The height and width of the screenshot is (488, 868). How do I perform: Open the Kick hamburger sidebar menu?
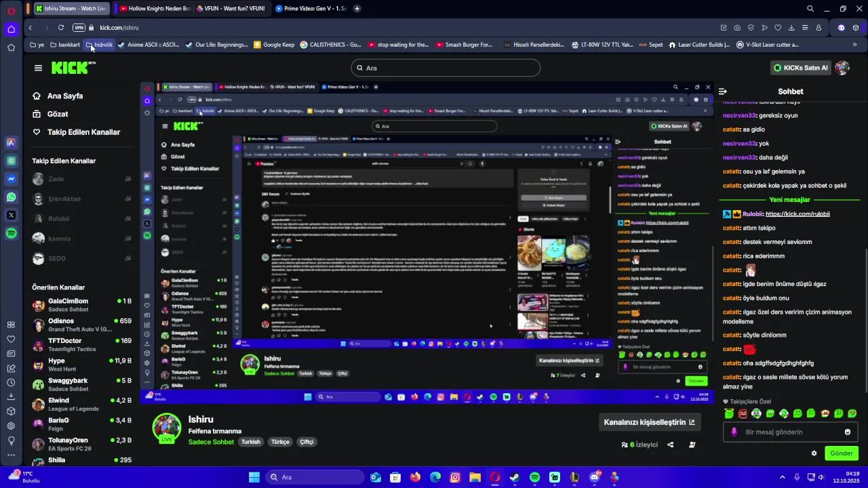click(38, 68)
